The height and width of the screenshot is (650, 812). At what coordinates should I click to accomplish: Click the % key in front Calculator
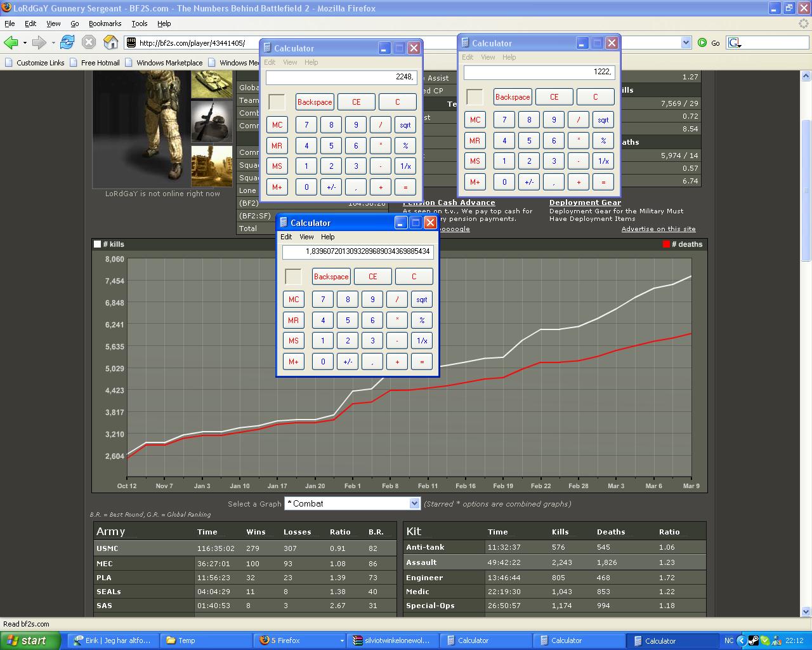click(x=422, y=321)
